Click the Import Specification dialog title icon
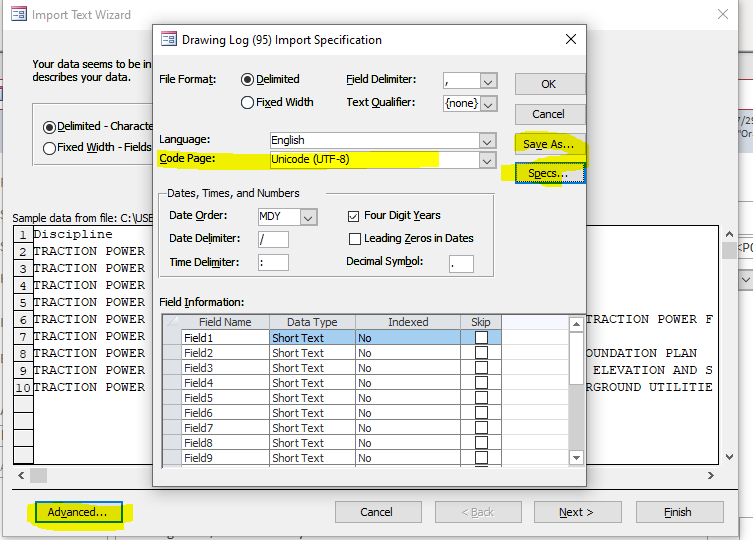Image resolution: width=753 pixels, height=540 pixels. [169, 39]
